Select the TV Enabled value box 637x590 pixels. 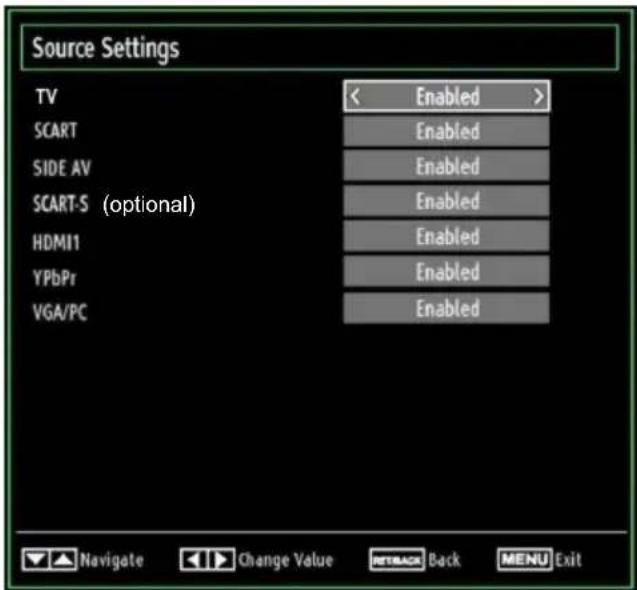pyautogui.click(x=446, y=96)
